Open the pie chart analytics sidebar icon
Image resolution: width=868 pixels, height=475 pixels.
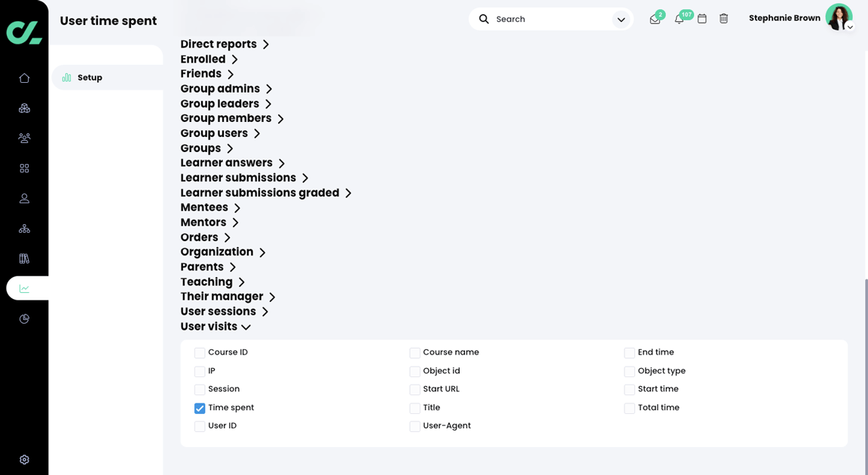pyautogui.click(x=24, y=318)
